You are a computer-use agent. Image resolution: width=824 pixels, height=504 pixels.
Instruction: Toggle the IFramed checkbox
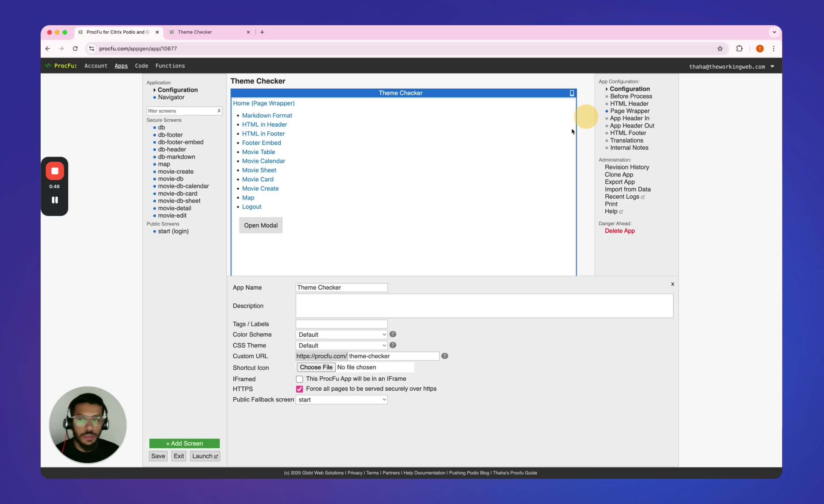tap(299, 379)
